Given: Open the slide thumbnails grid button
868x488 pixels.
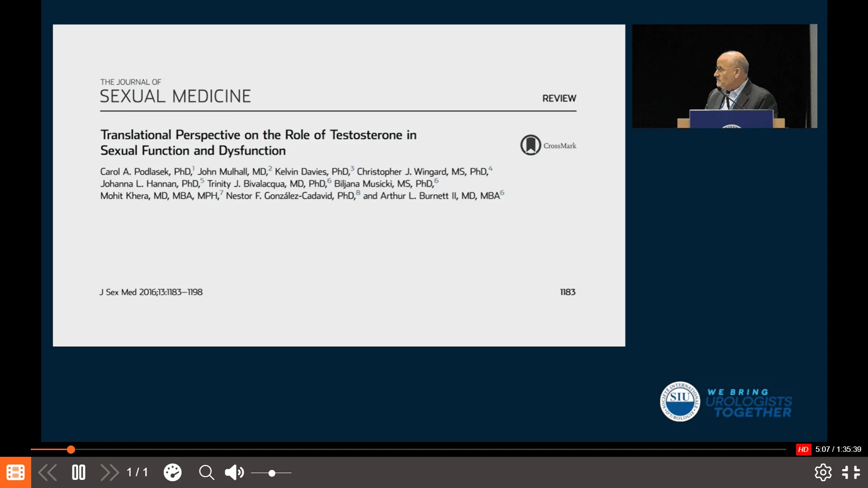Looking at the screenshot, I should (x=15, y=473).
